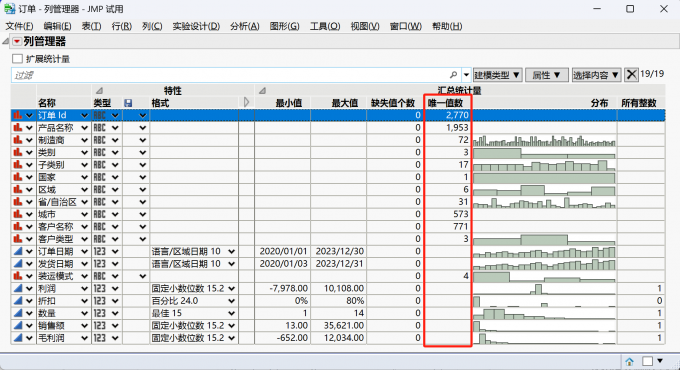Image resolution: width=680 pixels, height=370 pixels.
Task: Click the 35,621.00 maximum value cell
Action: (339, 326)
